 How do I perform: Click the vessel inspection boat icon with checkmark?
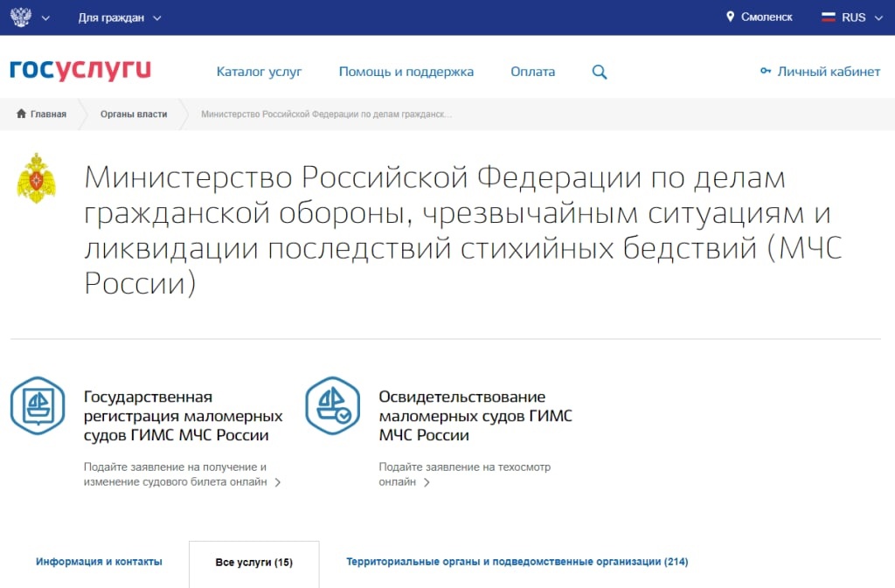coord(332,405)
